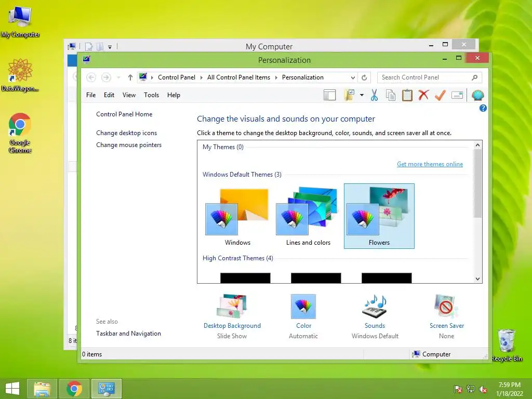This screenshot has height=399, width=532.
Task: Click the orange checkmark Properties icon
Action: pos(440,96)
